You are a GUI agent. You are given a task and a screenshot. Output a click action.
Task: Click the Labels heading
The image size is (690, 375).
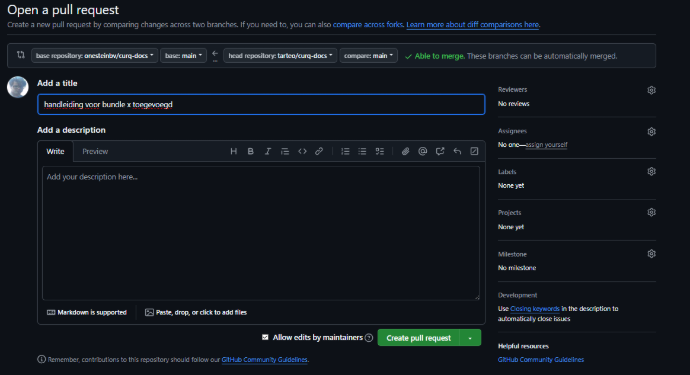tap(507, 172)
